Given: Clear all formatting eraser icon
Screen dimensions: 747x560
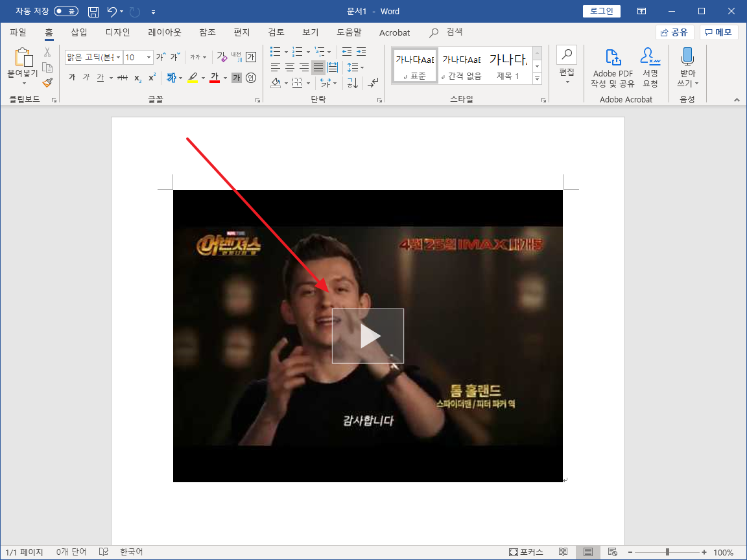Looking at the screenshot, I should (x=222, y=57).
